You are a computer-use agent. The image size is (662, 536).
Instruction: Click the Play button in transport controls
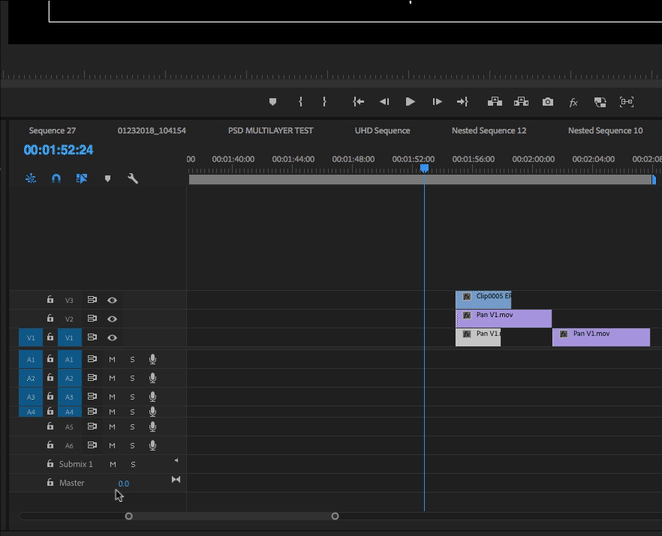pyautogui.click(x=410, y=102)
